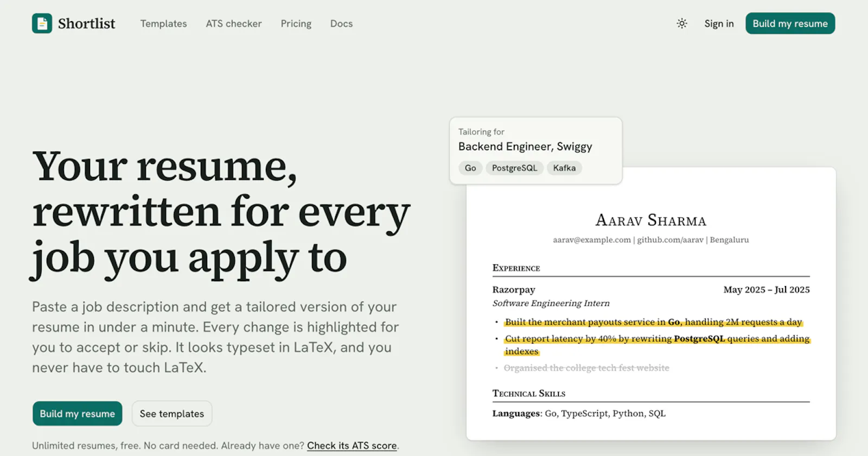Click the Aarav Sharma resume name
Image resolution: width=868 pixels, height=456 pixels.
click(651, 220)
